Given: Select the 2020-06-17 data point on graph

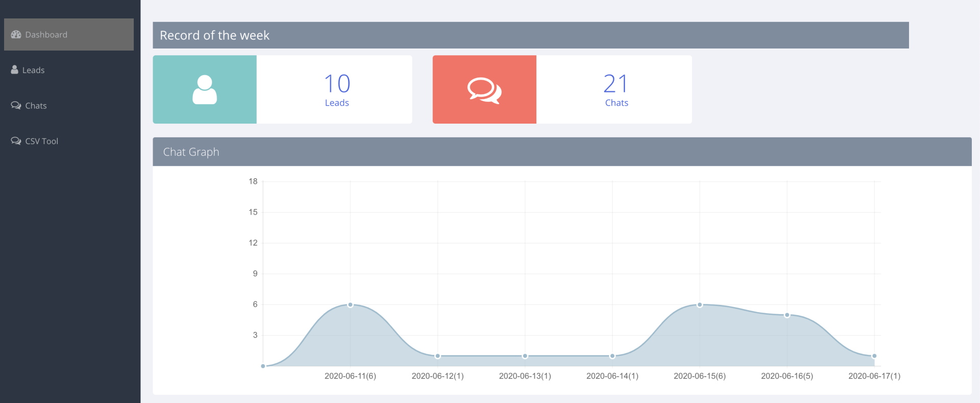Looking at the screenshot, I should point(874,356).
